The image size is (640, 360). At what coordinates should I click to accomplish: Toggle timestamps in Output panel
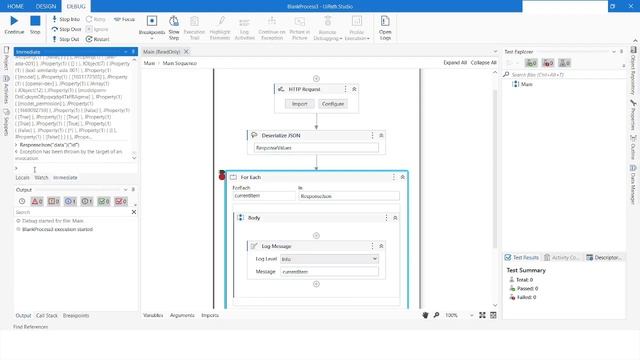22,201
